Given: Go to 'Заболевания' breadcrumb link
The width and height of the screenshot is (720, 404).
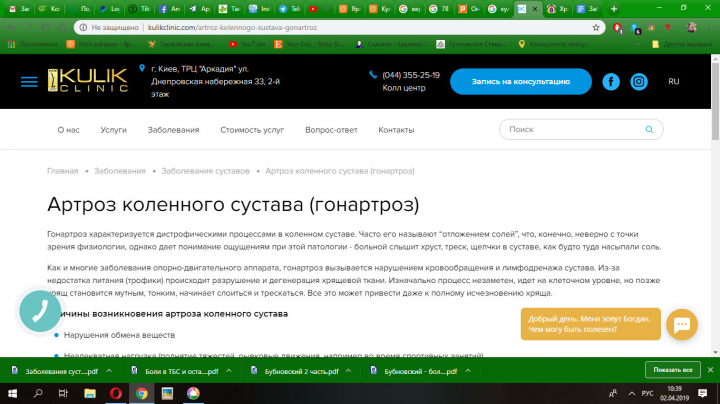Looking at the screenshot, I should 120,171.
